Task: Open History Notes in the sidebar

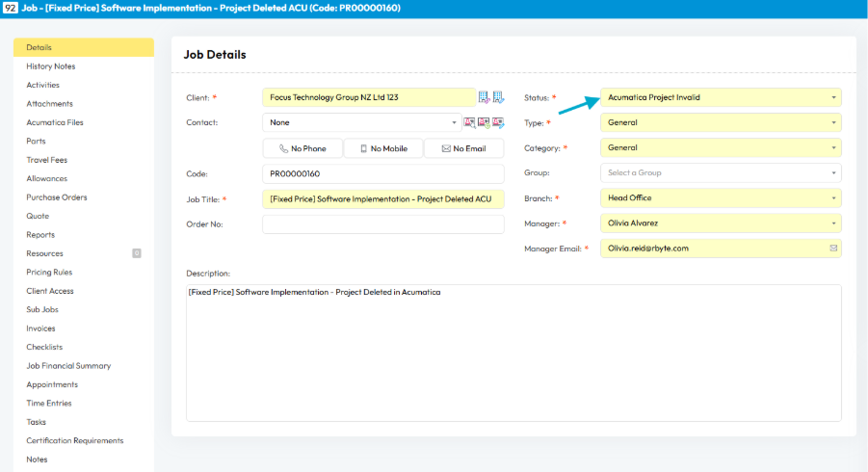Action: [x=51, y=66]
